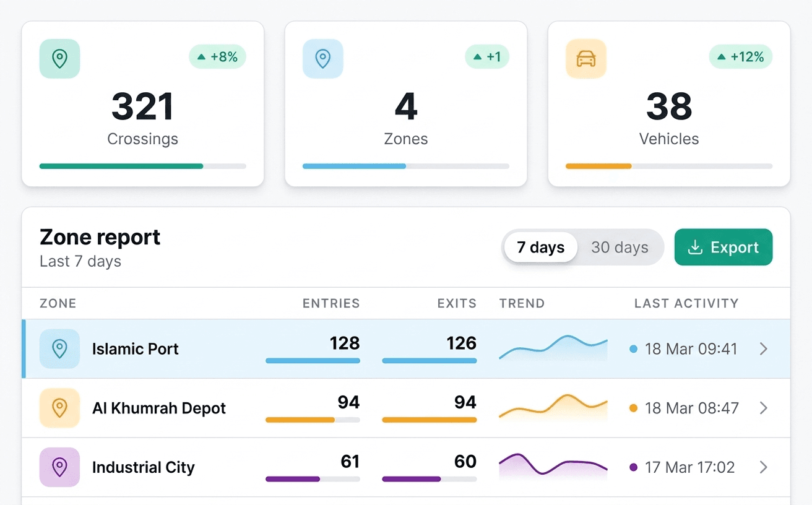Screen dimensions: 812x505
Task: Click the +8% change badge
Action: (x=217, y=57)
